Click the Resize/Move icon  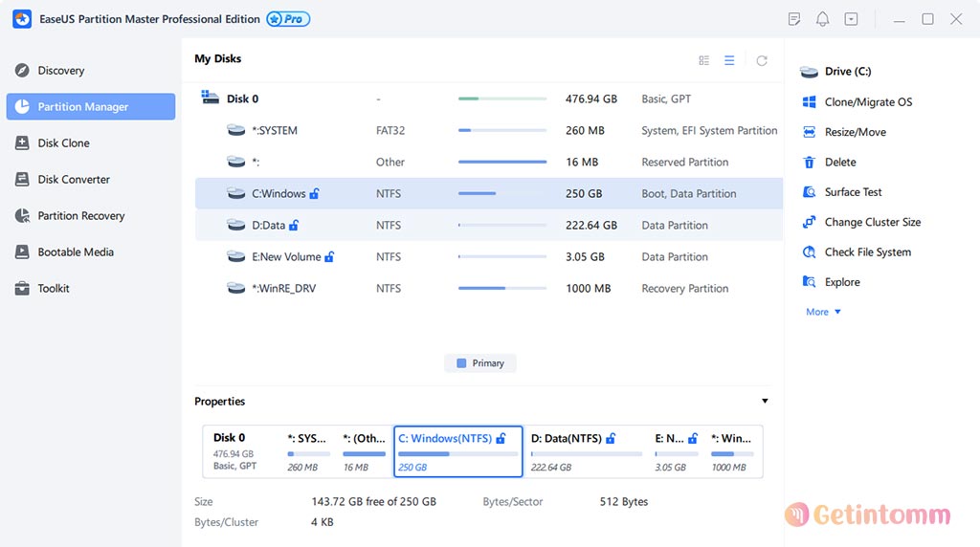point(809,132)
